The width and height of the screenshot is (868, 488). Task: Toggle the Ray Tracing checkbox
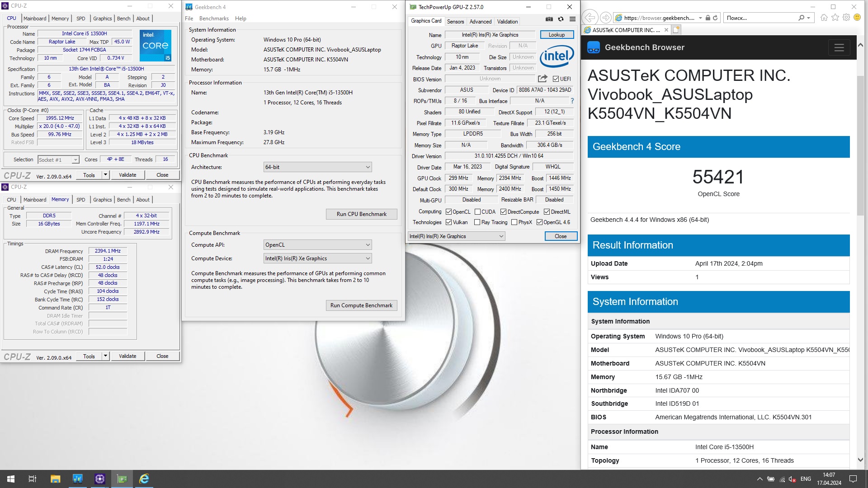coord(477,222)
